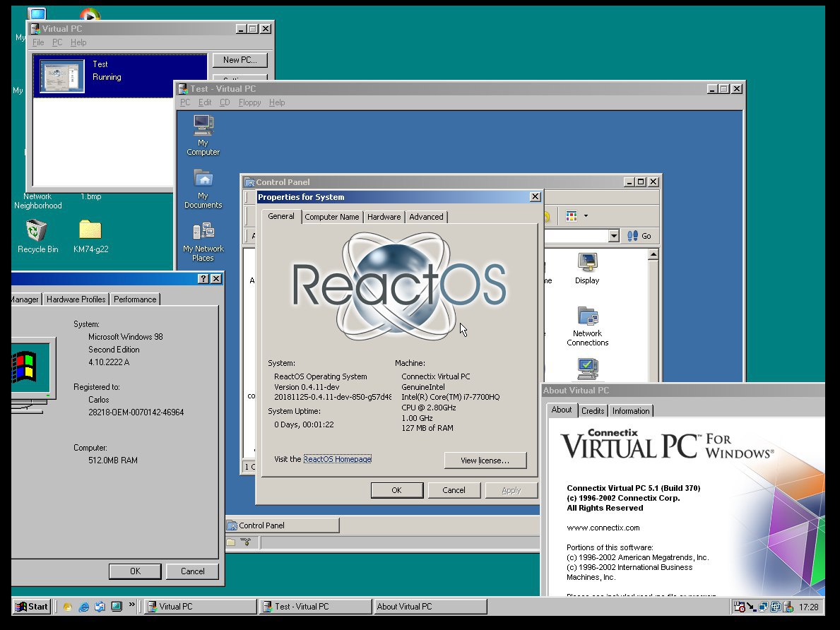Image resolution: width=840 pixels, height=630 pixels.
Task: Open the Display control panel icon
Action: pos(587,268)
